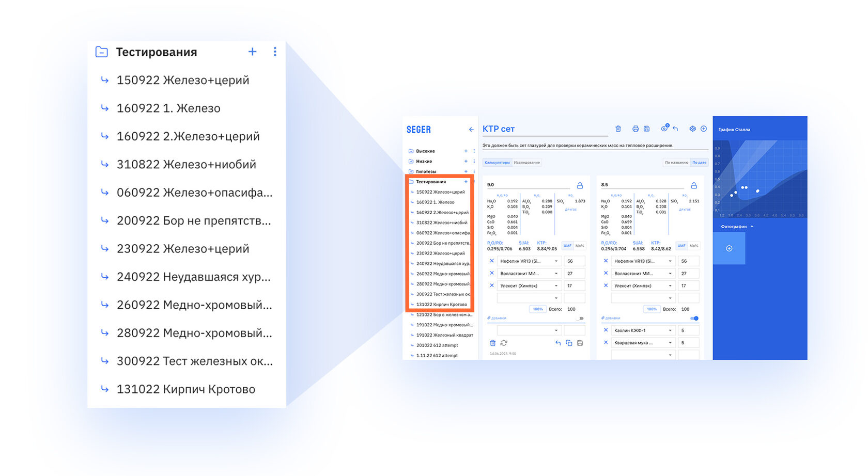Collapse the sidebar with the arrow beside SEGER

tap(471, 130)
